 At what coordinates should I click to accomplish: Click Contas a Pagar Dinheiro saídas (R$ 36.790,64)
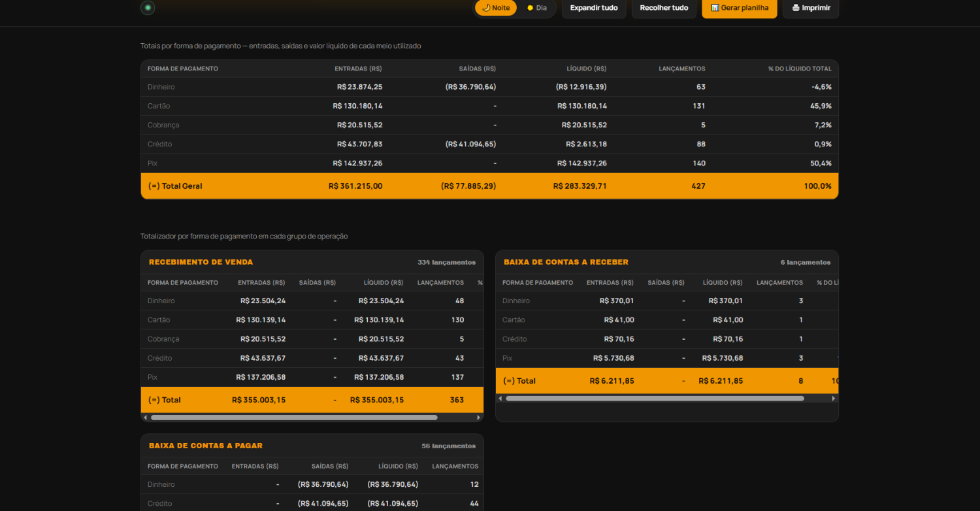coord(323,484)
